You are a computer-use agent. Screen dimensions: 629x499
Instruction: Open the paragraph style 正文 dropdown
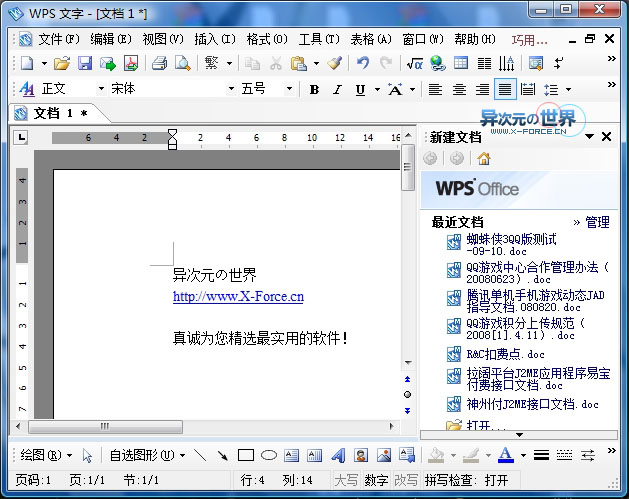pyautogui.click(x=101, y=89)
